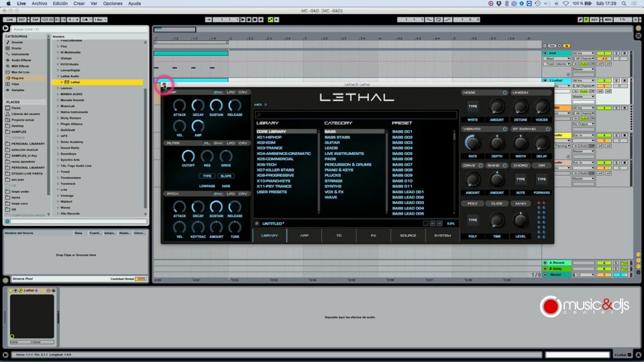
Task: Load BASS 005 preset
Action: click(402, 154)
